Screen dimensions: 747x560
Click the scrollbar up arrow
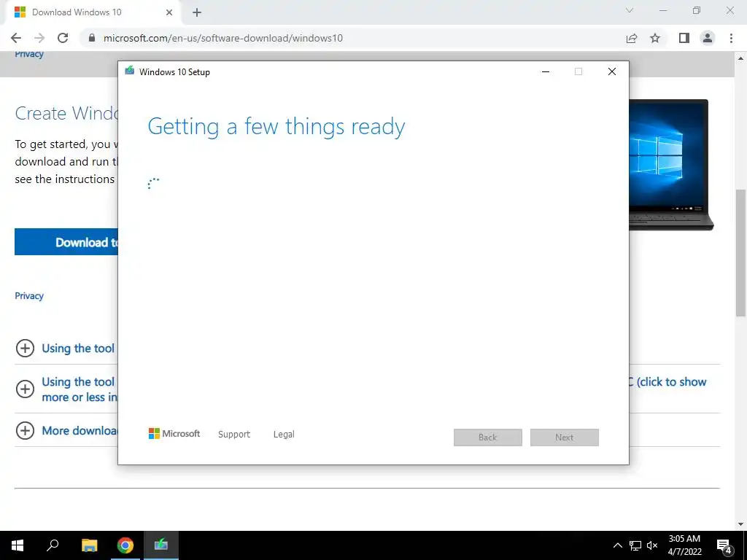tap(740, 58)
